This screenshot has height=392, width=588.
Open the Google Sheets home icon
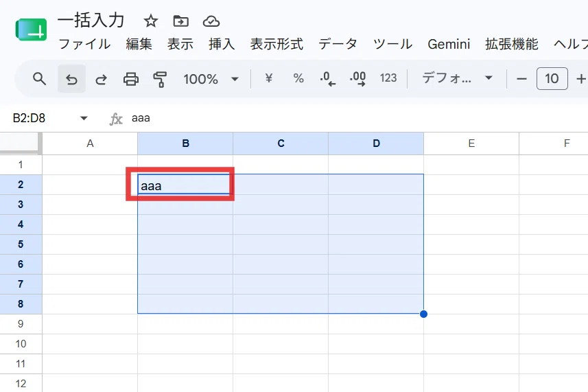click(31, 30)
